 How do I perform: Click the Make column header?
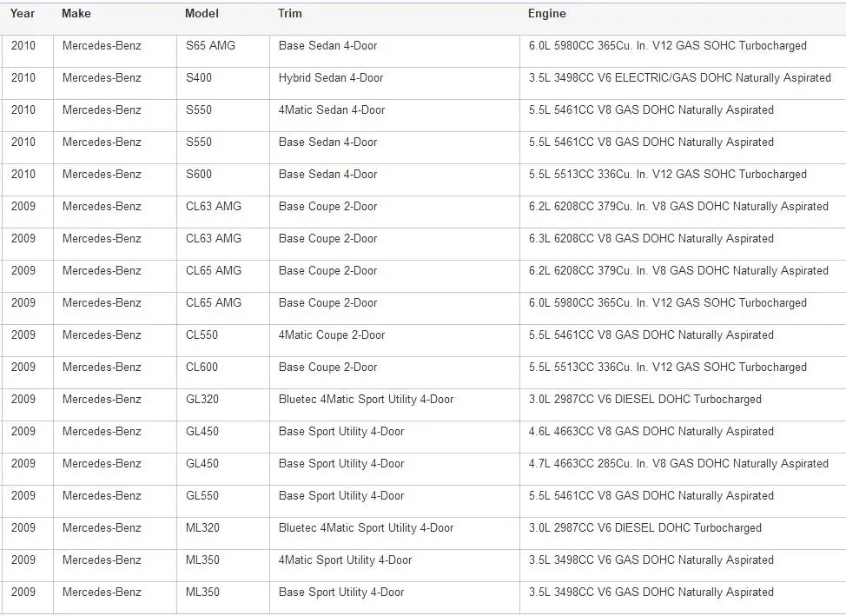tap(76, 14)
